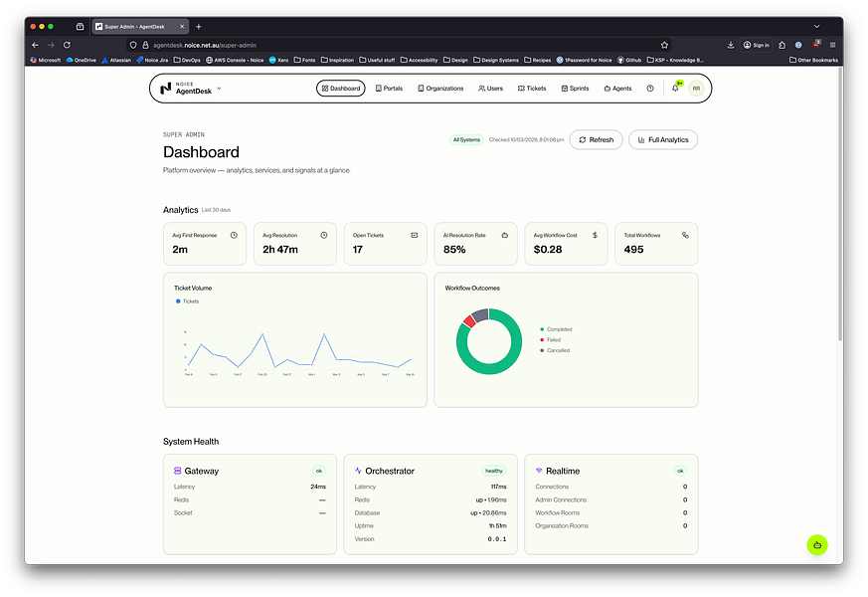Open the browser downloads icon

[731, 45]
